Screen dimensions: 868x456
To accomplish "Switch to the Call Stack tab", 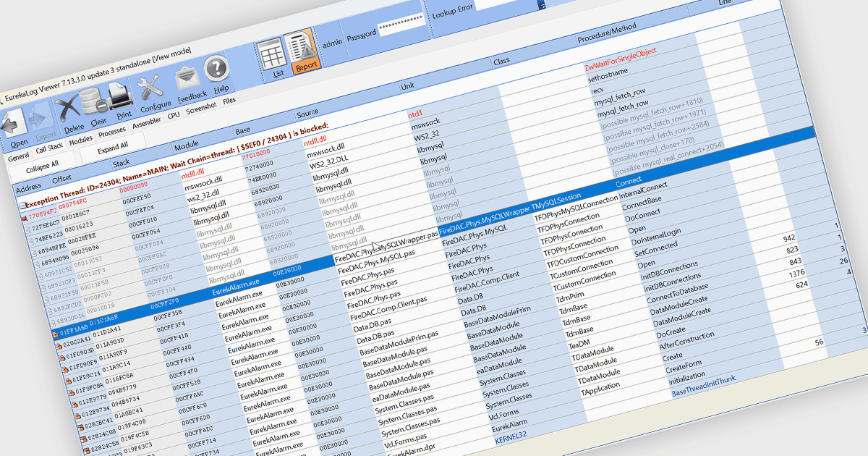I will 50,148.
